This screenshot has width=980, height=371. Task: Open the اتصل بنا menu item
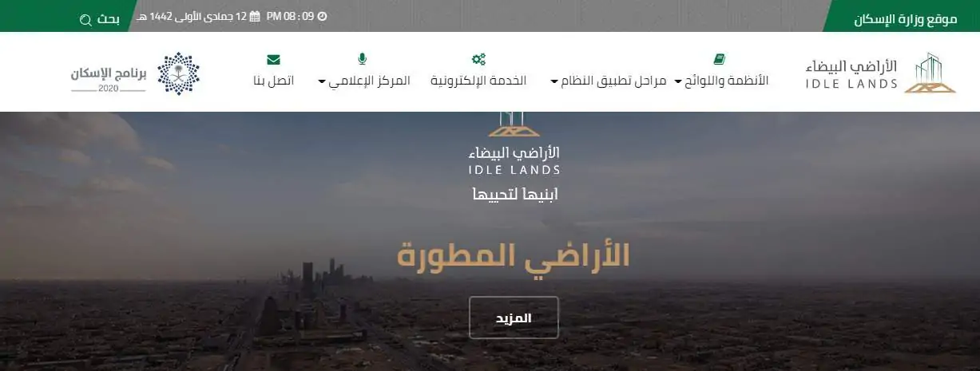point(274,81)
